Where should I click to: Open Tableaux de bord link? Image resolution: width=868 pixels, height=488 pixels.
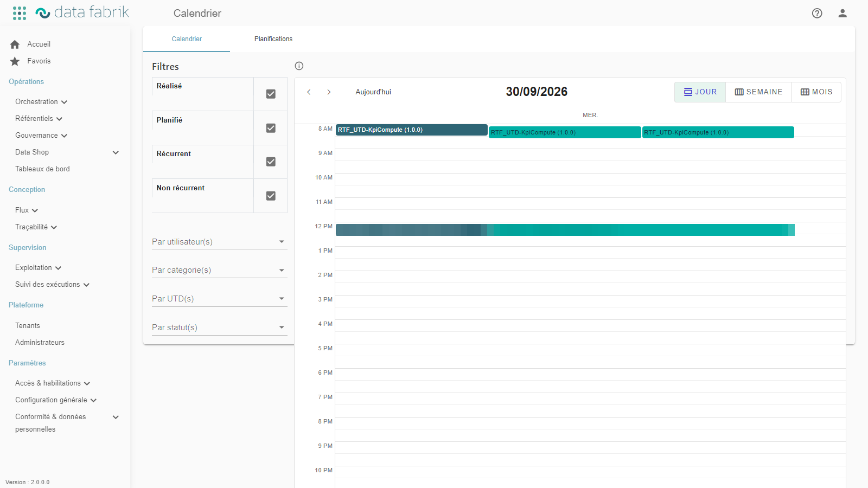[42, 169]
